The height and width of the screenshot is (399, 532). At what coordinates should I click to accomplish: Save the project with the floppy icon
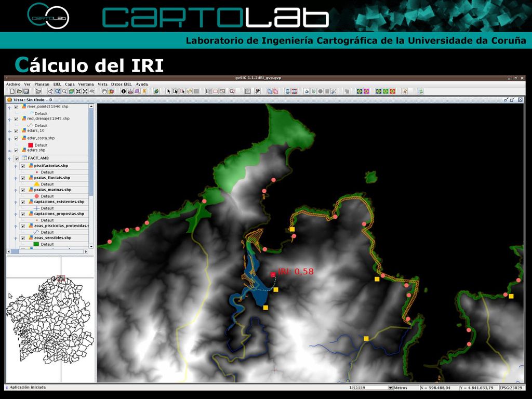point(26,91)
